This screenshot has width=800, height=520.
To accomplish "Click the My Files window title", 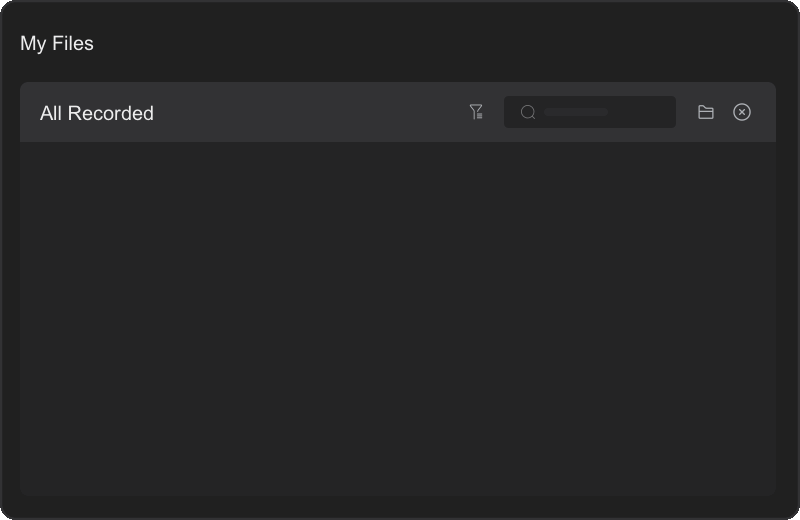I will [x=57, y=44].
